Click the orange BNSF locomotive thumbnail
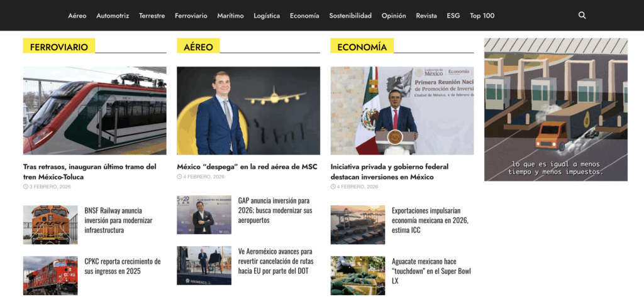This screenshot has width=644, height=297. 50,225
